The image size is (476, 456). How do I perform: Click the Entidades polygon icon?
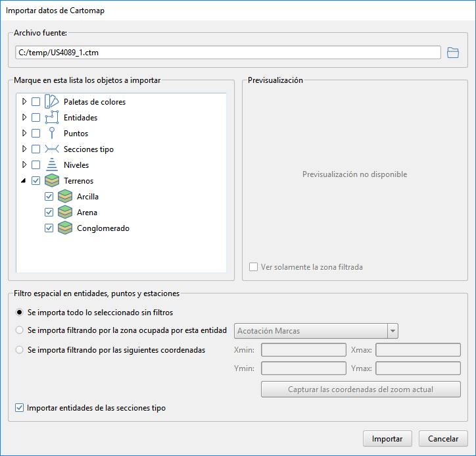pyautogui.click(x=51, y=117)
